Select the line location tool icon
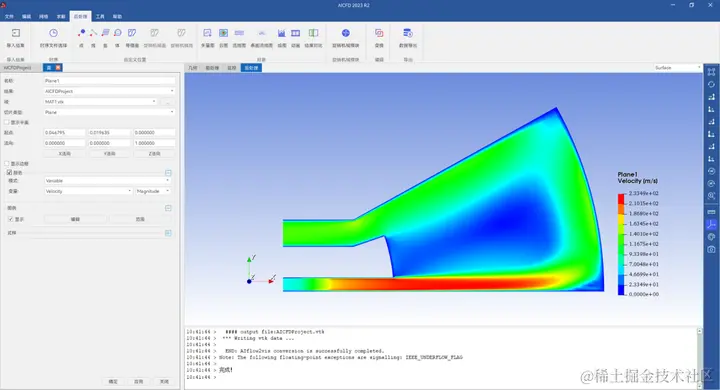The width and height of the screenshot is (720, 390). [x=93, y=33]
